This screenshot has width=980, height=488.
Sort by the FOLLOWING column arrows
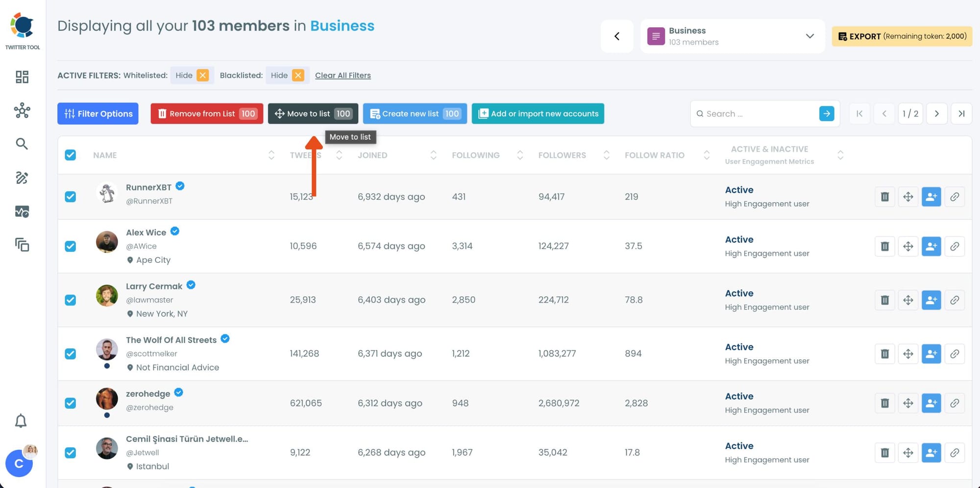click(x=520, y=155)
